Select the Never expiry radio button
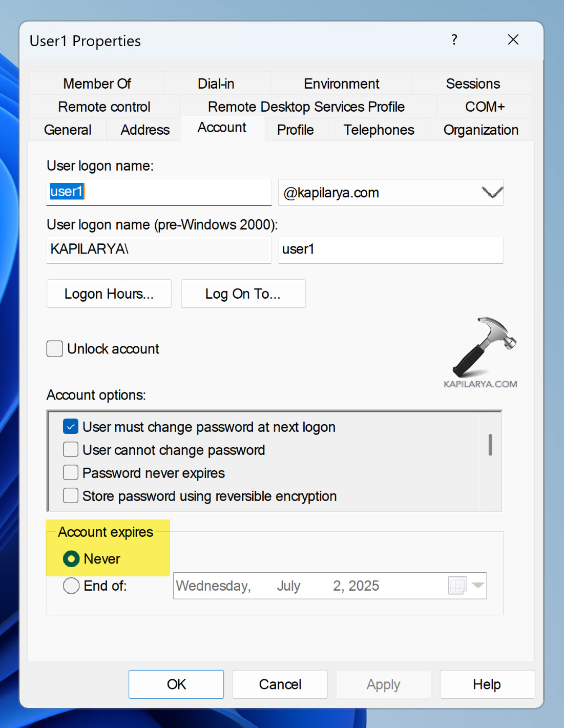 click(x=71, y=558)
